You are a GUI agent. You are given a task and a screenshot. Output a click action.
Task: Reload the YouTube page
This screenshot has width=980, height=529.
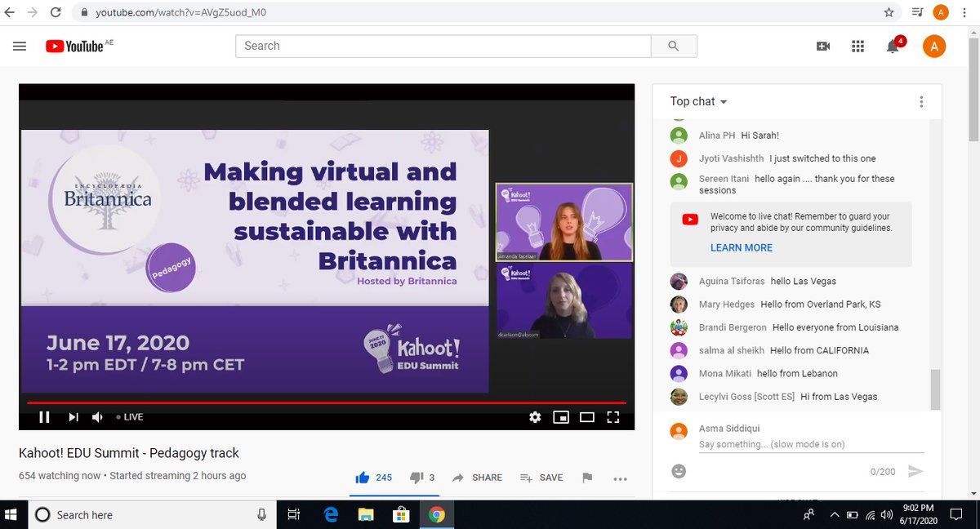point(56,13)
